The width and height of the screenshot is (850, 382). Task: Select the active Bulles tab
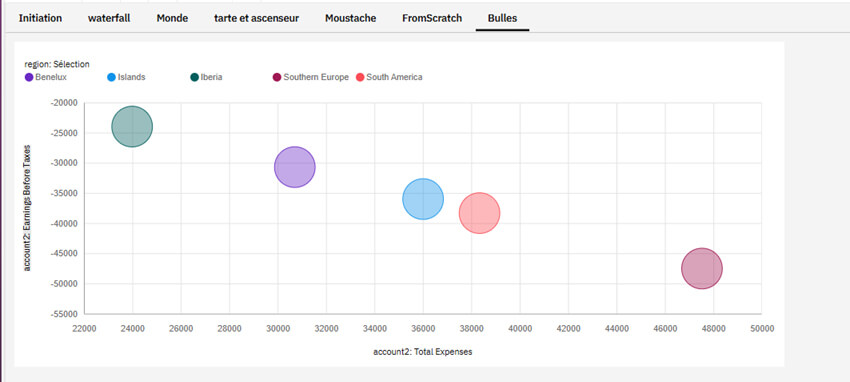tap(503, 18)
